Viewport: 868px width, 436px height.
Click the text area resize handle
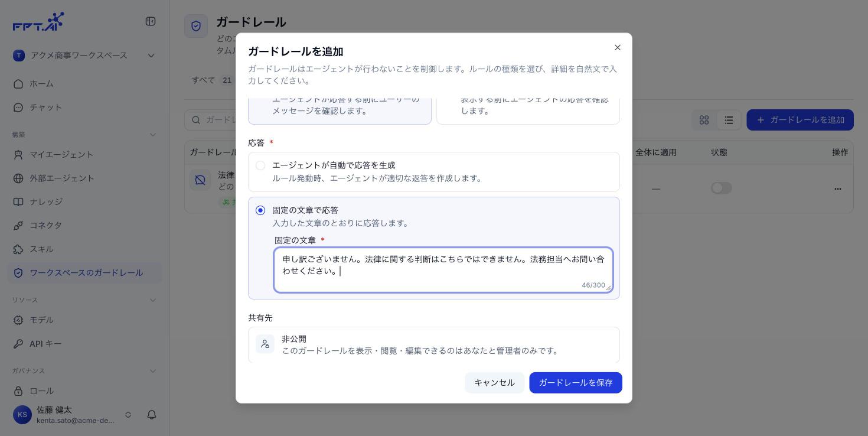point(608,288)
